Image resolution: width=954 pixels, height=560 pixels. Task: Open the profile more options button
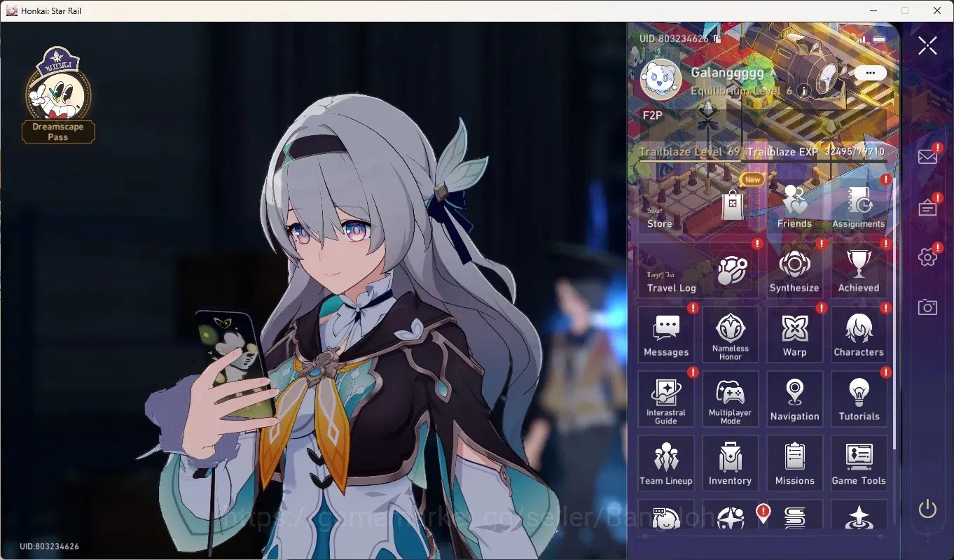(x=870, y=73)
